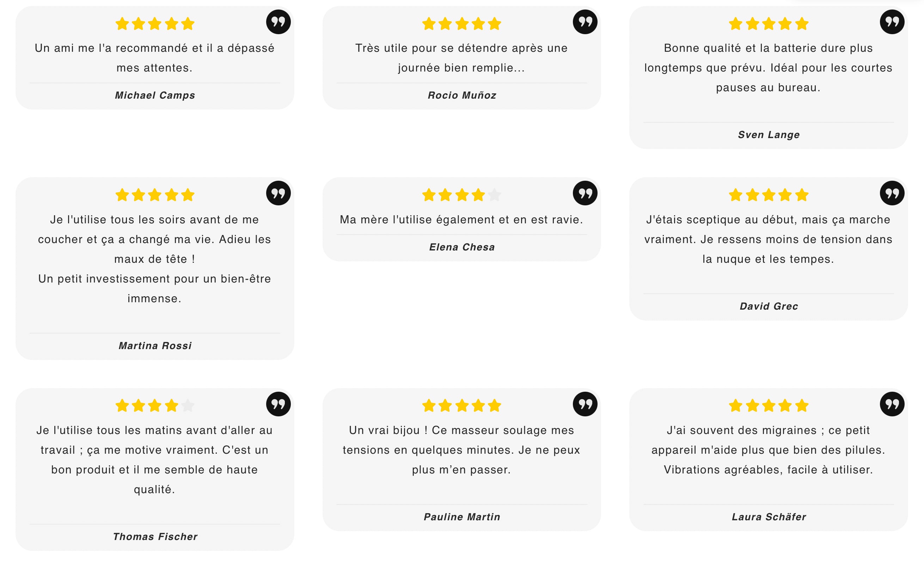Viewport: 924px width, 571px height.
Task: Click the review text 'Ma mère l'utilise également'
Action: [461, 219]
